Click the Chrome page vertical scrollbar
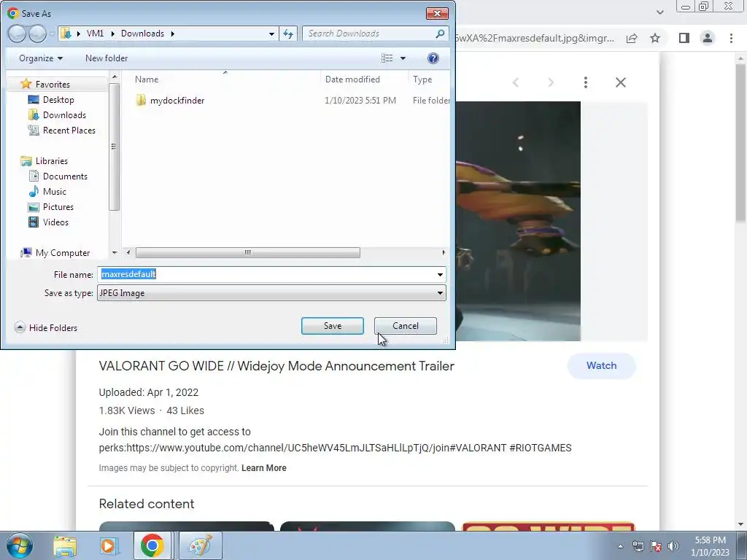747x560 pixels. click(x=741, y=142)
